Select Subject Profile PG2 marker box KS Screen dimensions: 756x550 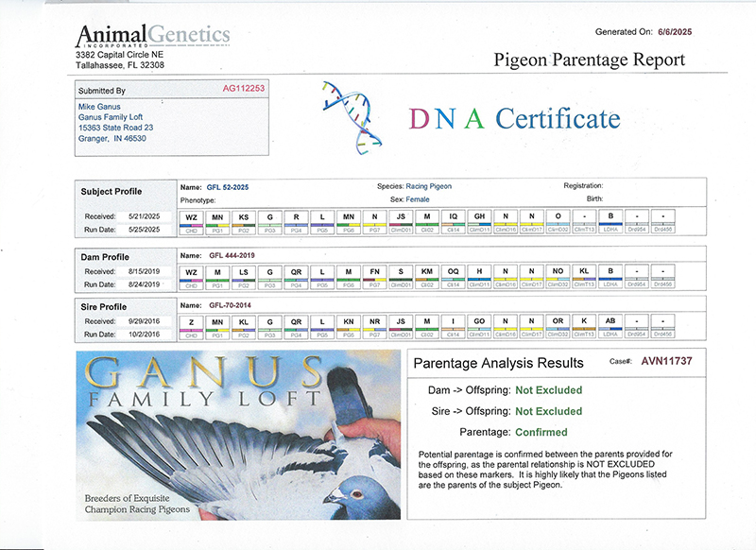[244, 216]
